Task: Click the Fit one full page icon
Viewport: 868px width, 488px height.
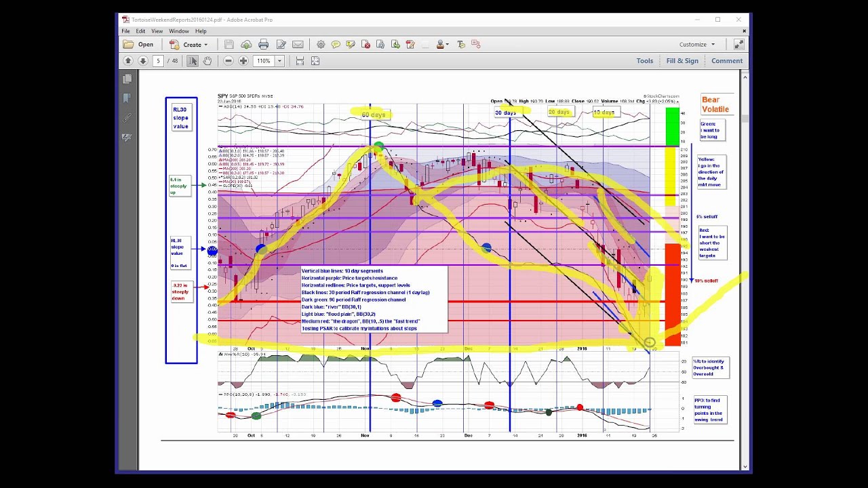Action: [x=315, y=61]
